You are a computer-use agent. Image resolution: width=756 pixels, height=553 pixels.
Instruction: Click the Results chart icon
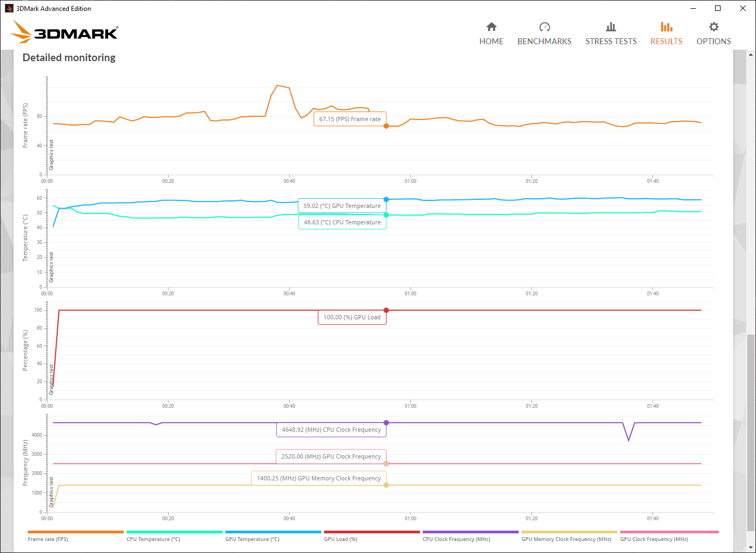(x=667, y=27)
